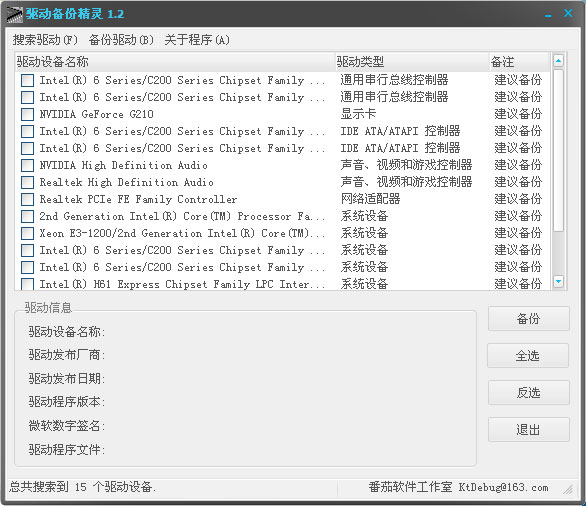Select the 2nd Generation Intel Core Processor name
586x506 pixels.
tap(182, 216)
